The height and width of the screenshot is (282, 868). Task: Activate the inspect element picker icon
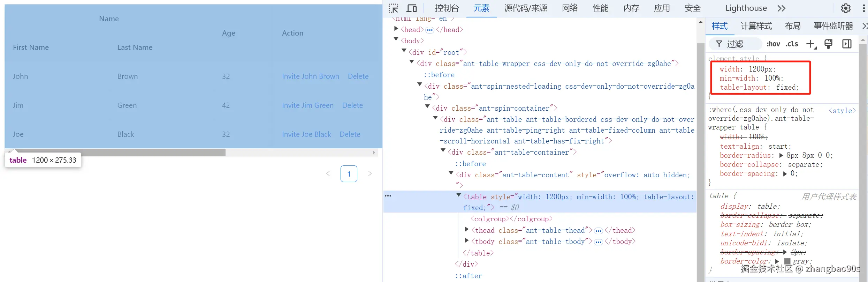(x=394, y=8)
